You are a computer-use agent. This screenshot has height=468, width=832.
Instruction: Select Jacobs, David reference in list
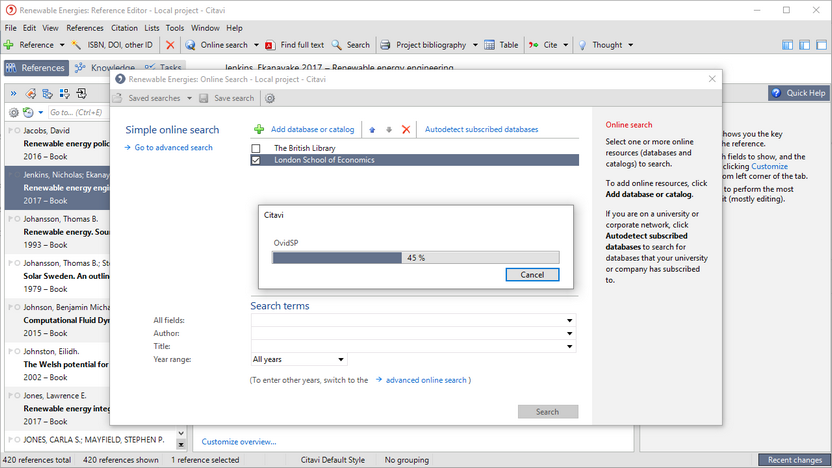tap(57, 143)
